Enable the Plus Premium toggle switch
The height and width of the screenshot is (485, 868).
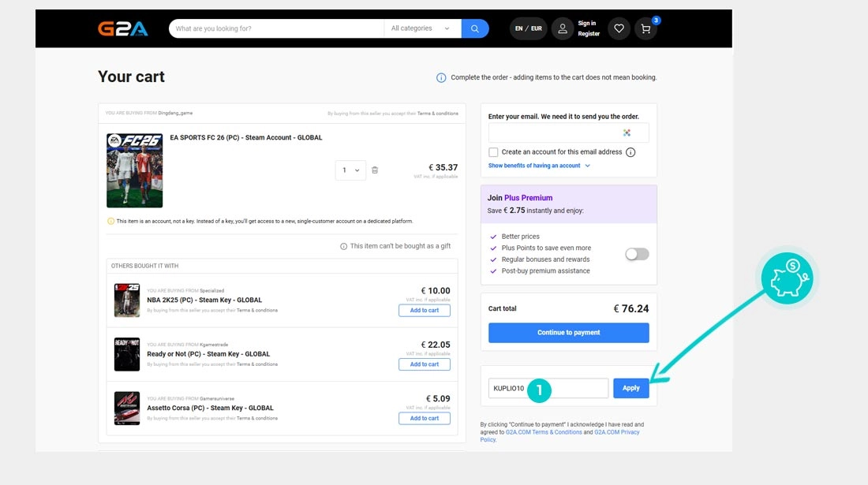click(x=637, y=254)
